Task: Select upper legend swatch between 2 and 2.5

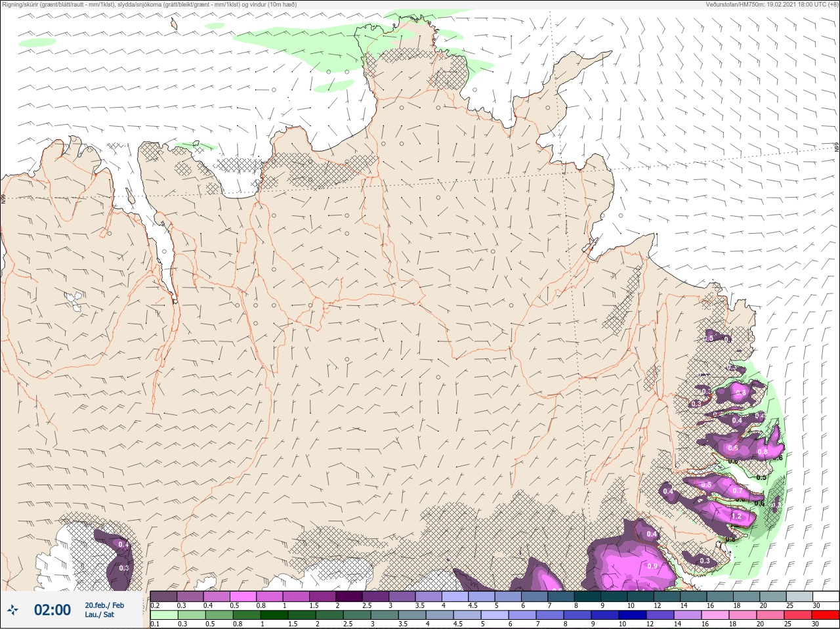Action: [x=349, y=596]
